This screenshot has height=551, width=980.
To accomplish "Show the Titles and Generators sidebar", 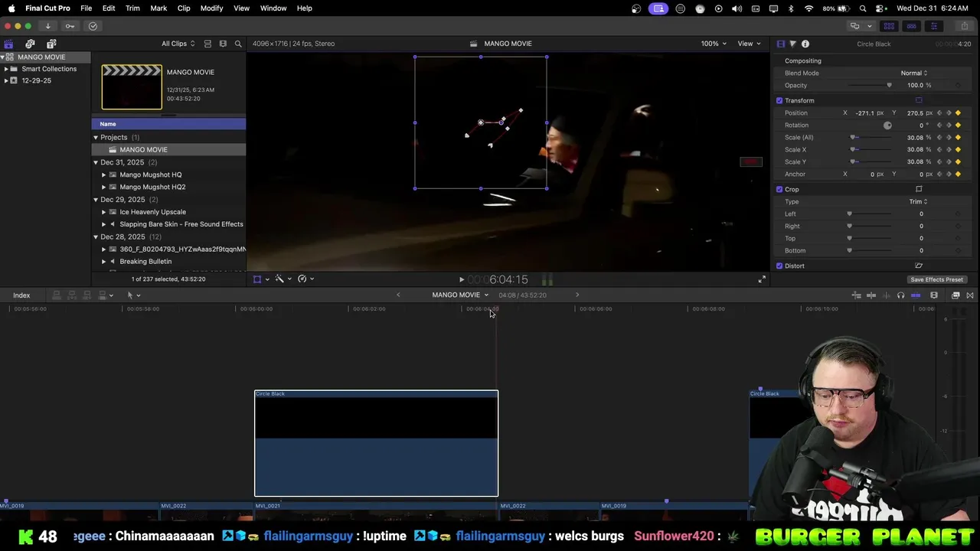I will click(x=51, y=44).
